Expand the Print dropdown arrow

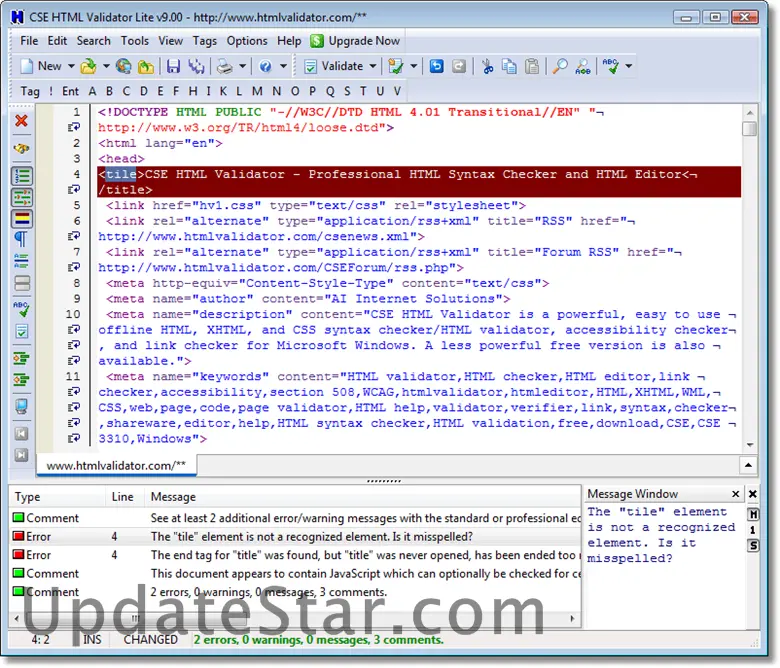242,66
